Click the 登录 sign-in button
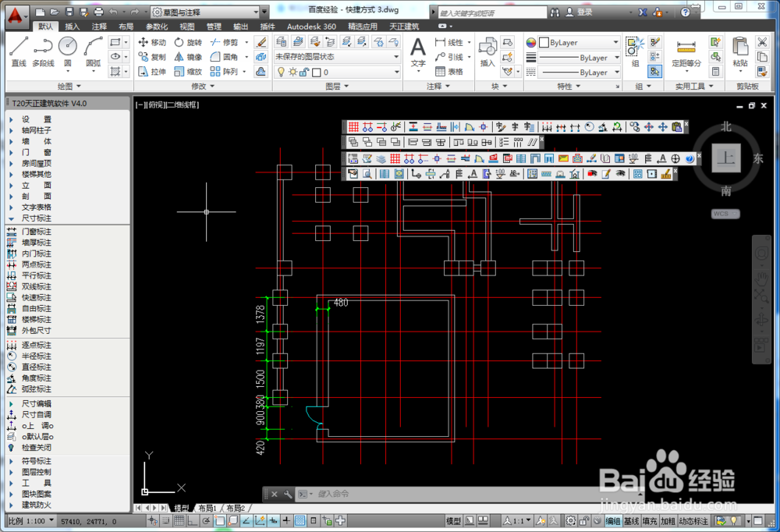This screenshot has width=780, height=532. coord(580,12)
